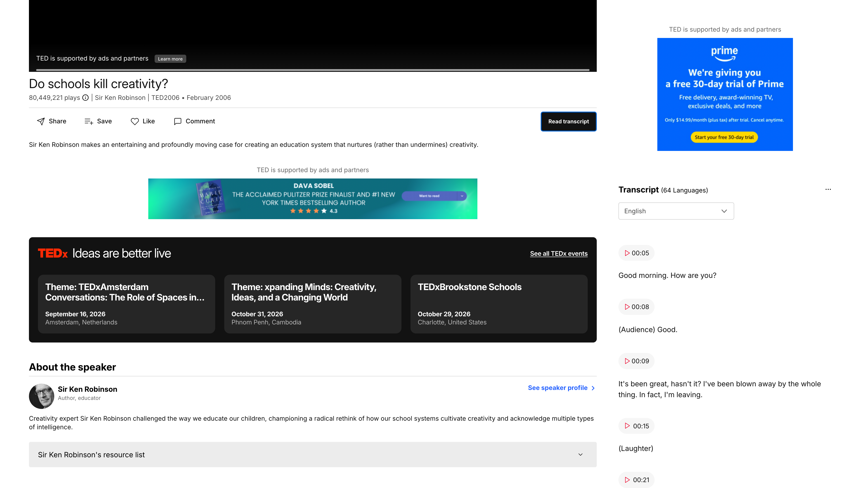
Task: Open the See all TEDx events link
Action: click(x=559, y=253)
